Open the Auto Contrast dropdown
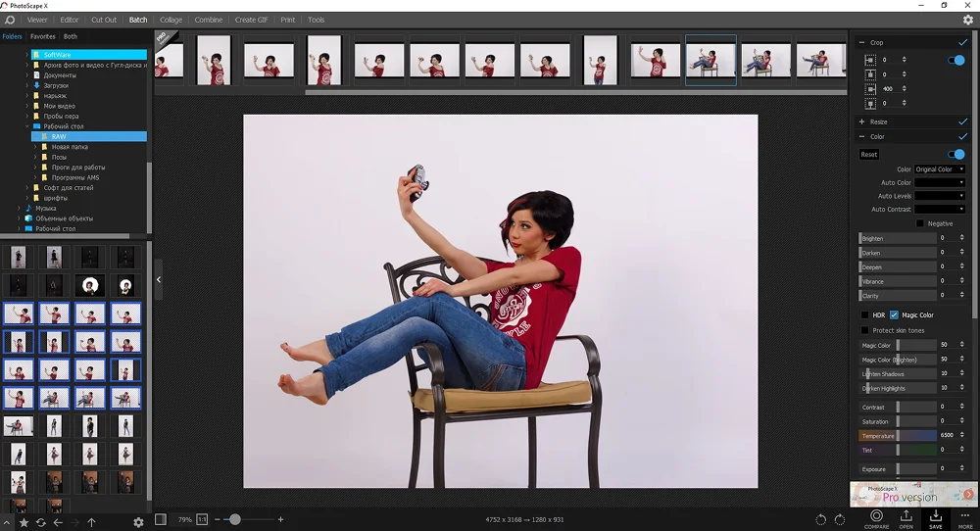The width and height of the screenshot is (980, 531). click(x=940, y=209)
